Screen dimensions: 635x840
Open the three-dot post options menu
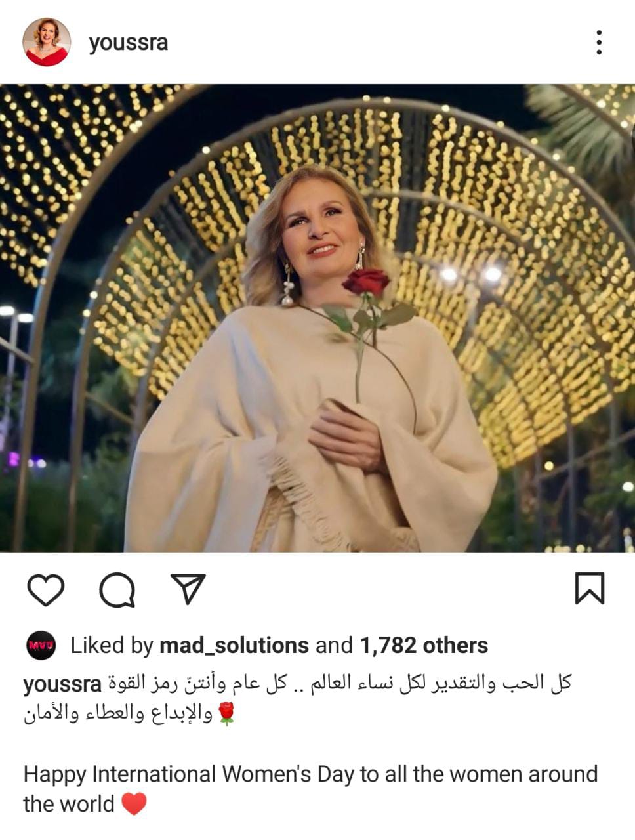[x=599, y=43]
